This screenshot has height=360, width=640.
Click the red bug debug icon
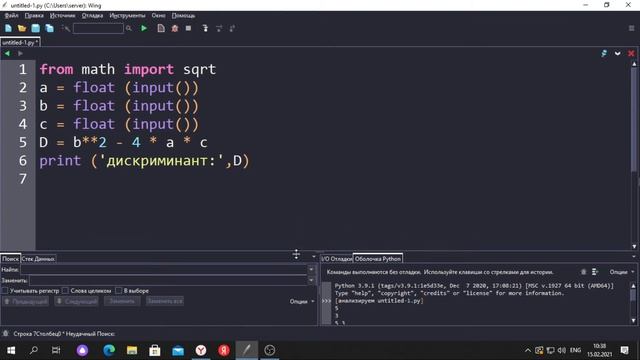(175, 28)
